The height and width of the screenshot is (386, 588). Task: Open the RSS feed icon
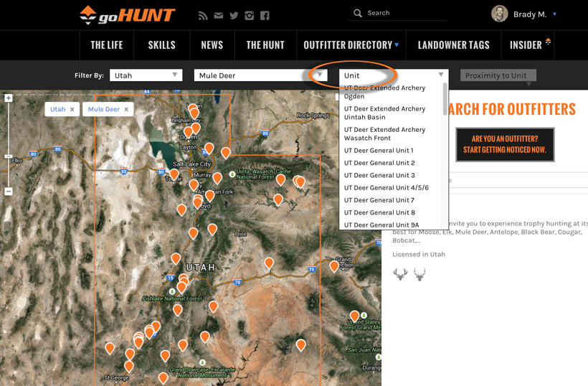pos(203,15)
